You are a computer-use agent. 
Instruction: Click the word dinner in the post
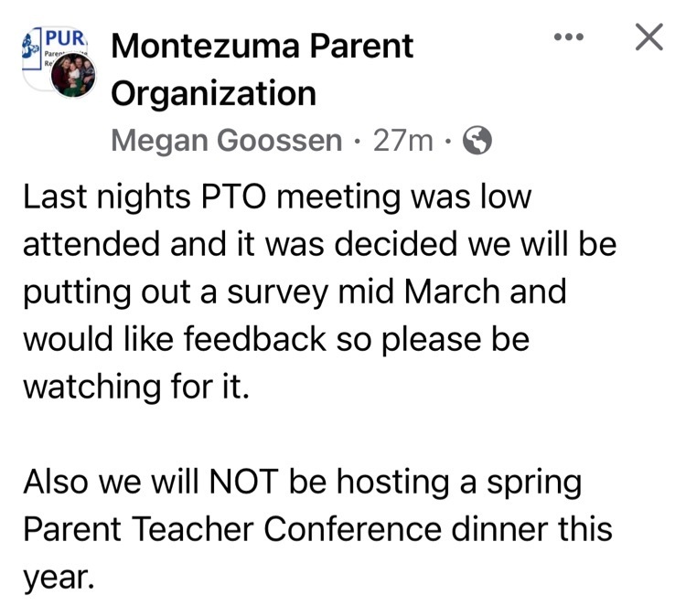pyautogui.click(x=499, y=529)
